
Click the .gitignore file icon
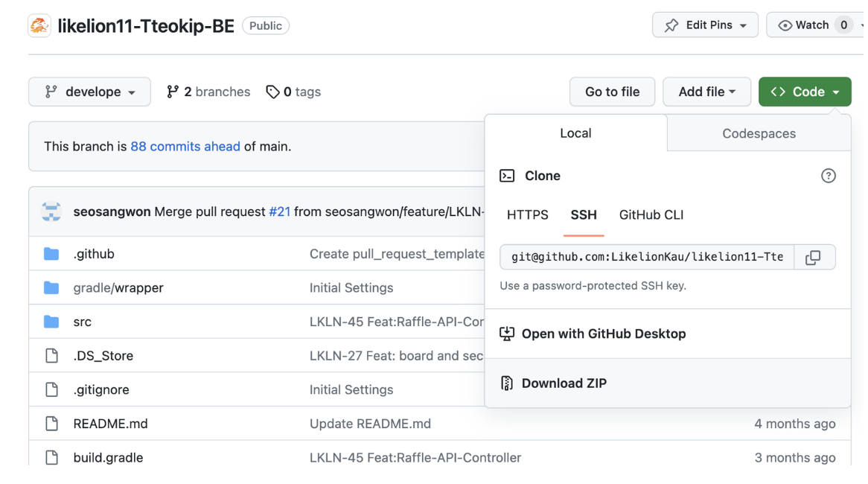(x=51, y=389)
